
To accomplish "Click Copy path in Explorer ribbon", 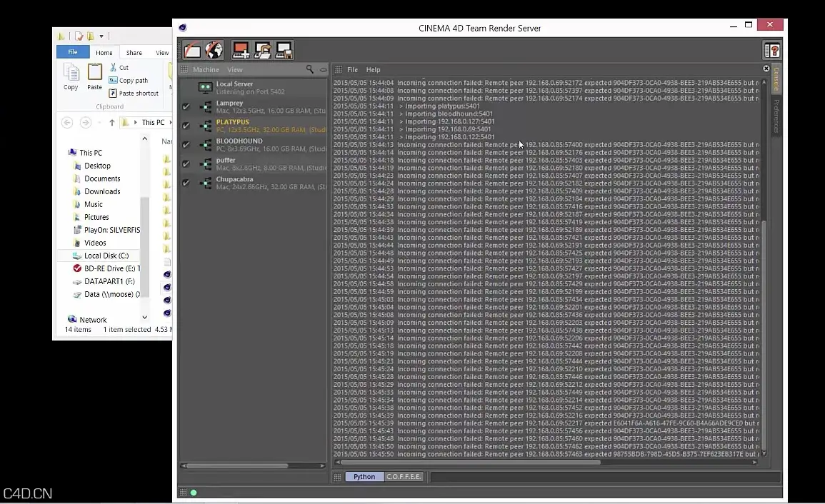I will point(129,80).
